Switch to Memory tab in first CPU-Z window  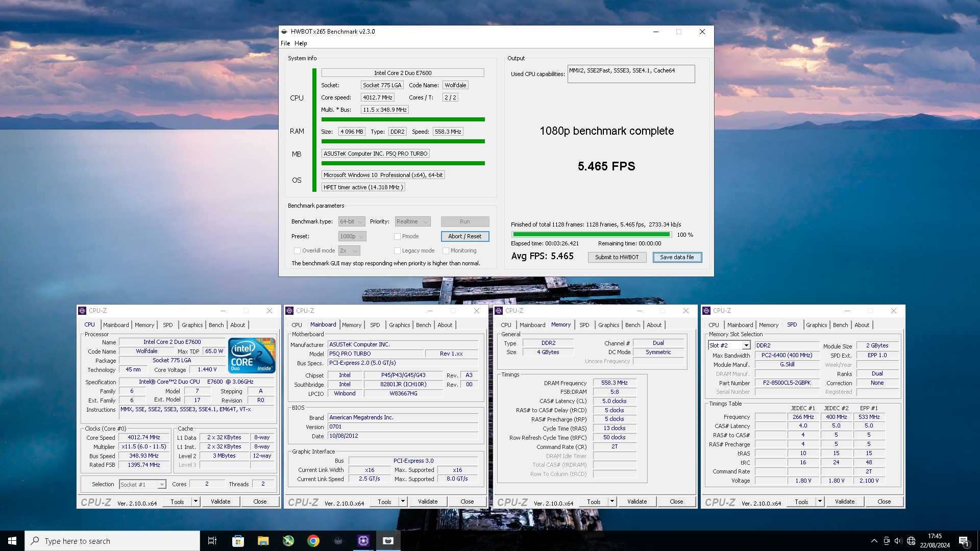coord(144,325)
